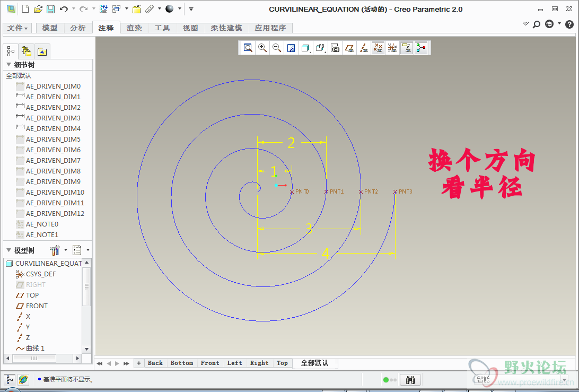
Task: Add a new combination state tab
Action: pyautogui.click(x=139, y=363)
